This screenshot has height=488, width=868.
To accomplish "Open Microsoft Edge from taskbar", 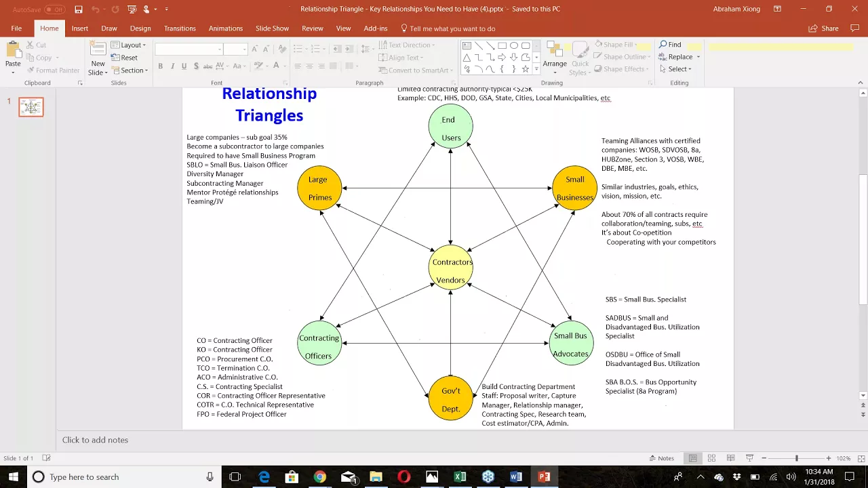I will [x=264, y=477].
